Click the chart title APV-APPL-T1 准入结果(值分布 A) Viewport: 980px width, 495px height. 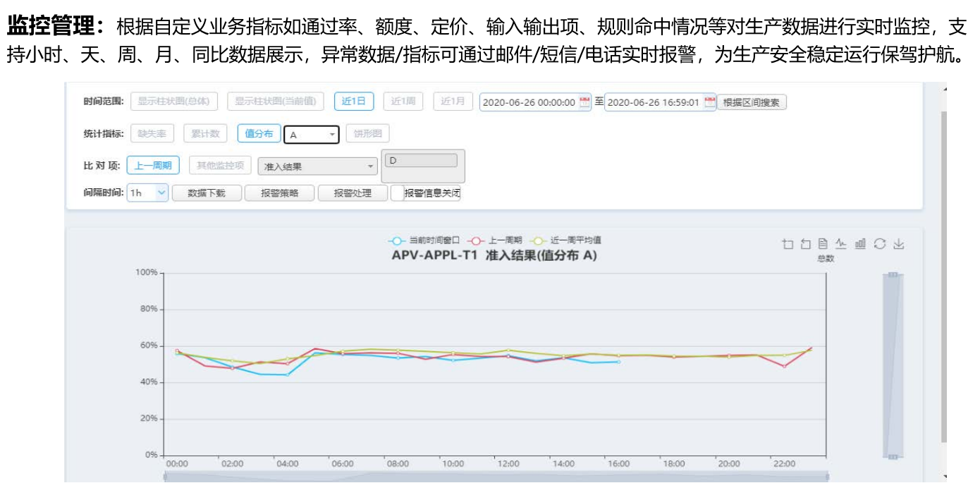pos(494,256)
